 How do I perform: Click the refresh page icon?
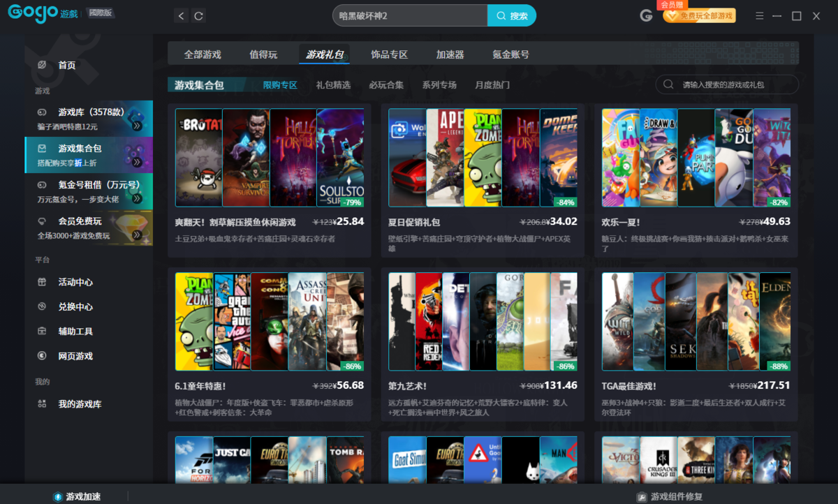[x=199, y=15]
